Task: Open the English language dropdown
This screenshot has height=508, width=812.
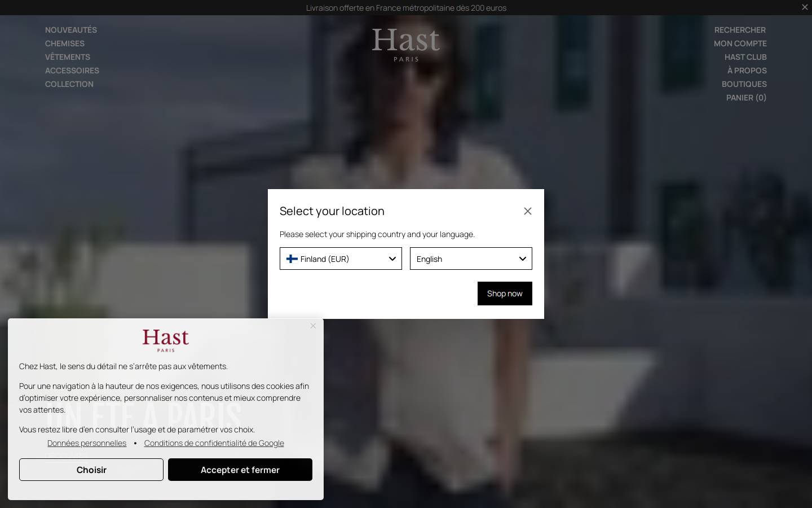Action: [x=471, y=259]
